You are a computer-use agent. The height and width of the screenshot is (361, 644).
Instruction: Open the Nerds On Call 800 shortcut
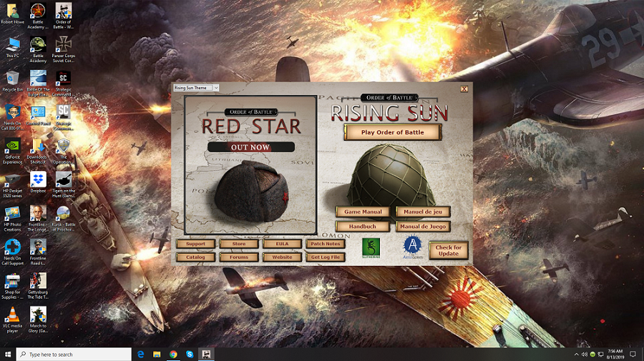[x=13, y=117]
